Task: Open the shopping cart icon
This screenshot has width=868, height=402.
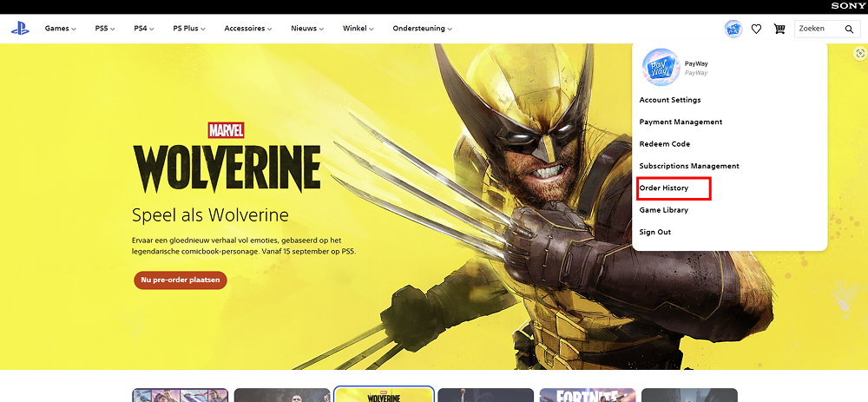Action: pyautogui.click(x=779, y=29)
